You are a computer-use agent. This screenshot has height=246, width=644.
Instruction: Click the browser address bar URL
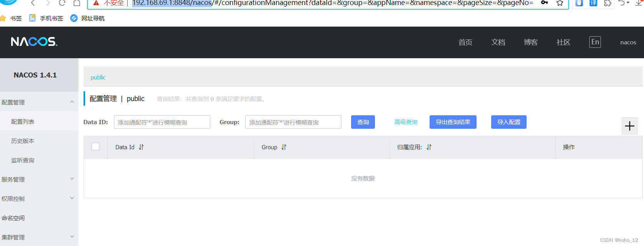coord(333,3)
